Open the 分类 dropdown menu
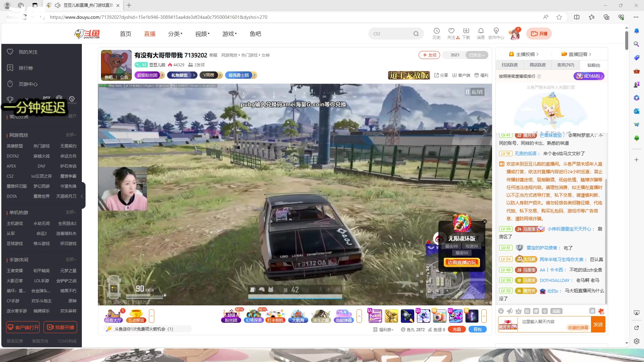The image size is (644, 362). 175,34
